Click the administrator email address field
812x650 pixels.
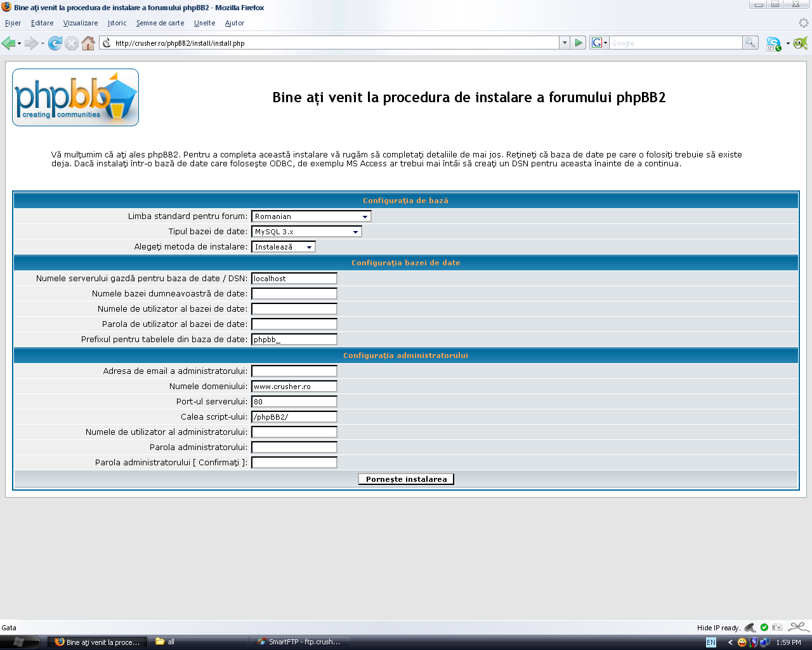[294, 371]
